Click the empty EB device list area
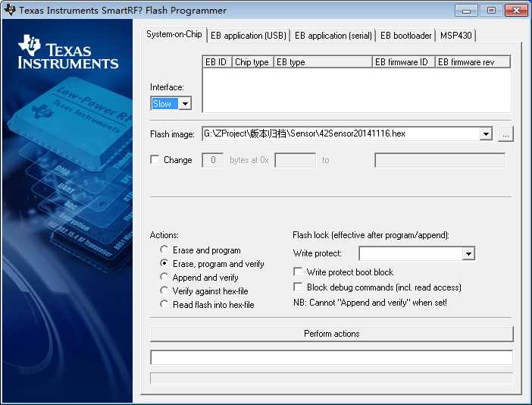The image size is (532, 405). 356,90
